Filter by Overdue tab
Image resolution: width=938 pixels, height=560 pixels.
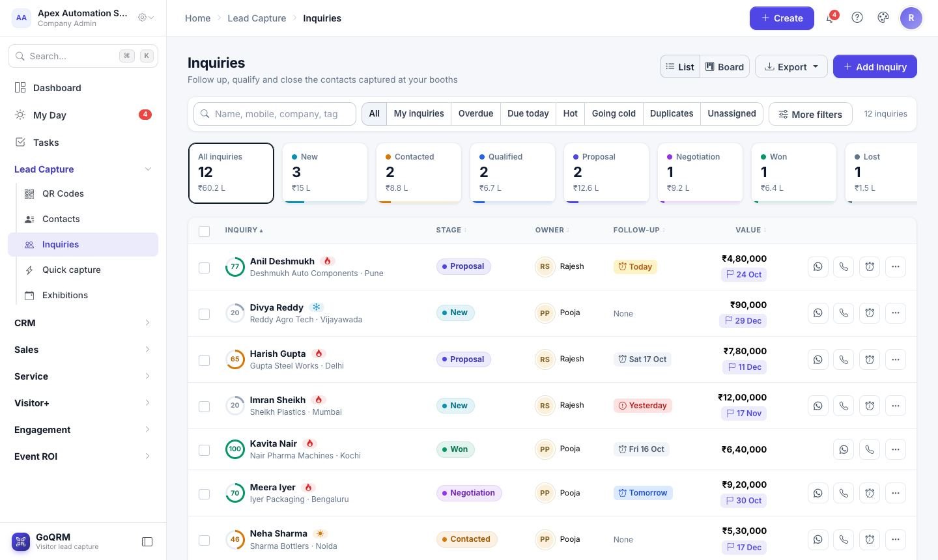(x=476, y=113)
